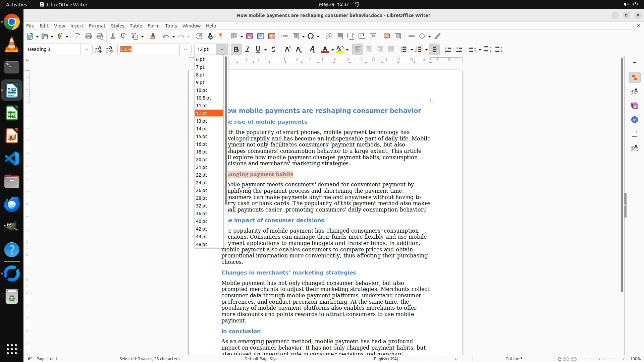Click the Clone Formatting paintbrush icon
Viewport: 644px width, 362px height.
pos(153,36)
